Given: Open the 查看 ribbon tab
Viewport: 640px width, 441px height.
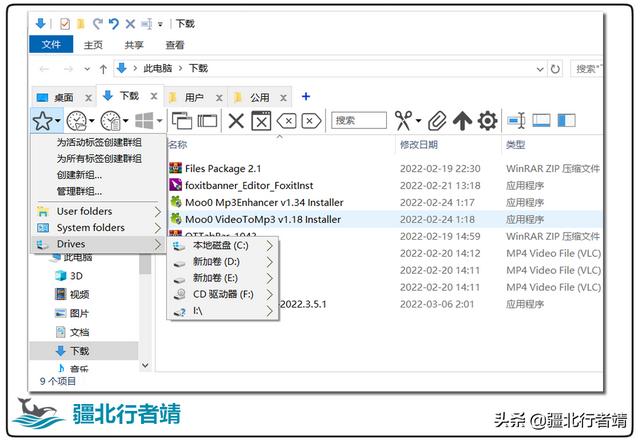Looking at the screenshot, I should [x=175, y=45].
